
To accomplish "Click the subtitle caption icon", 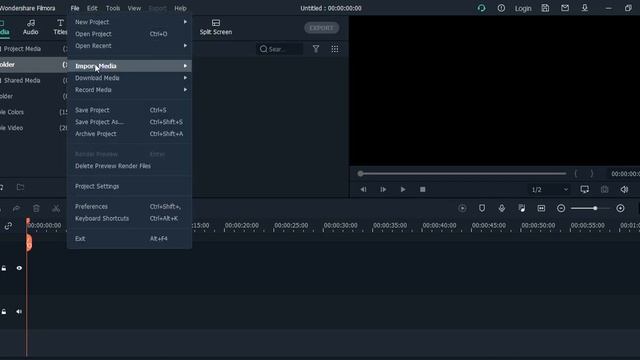I will coord(541,208).
